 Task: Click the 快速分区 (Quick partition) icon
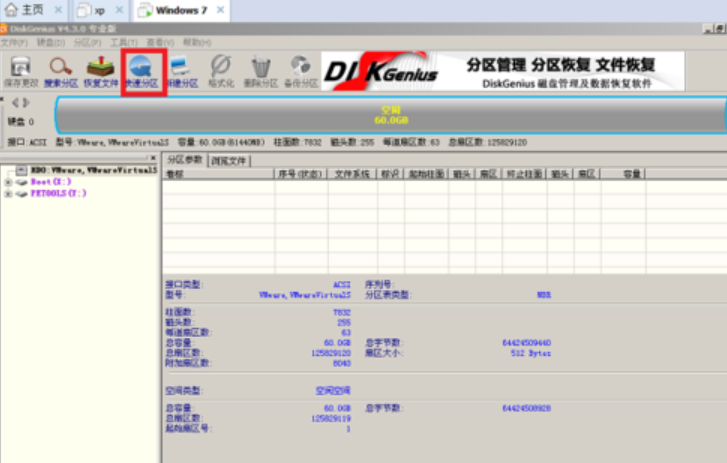pos(141,66)
